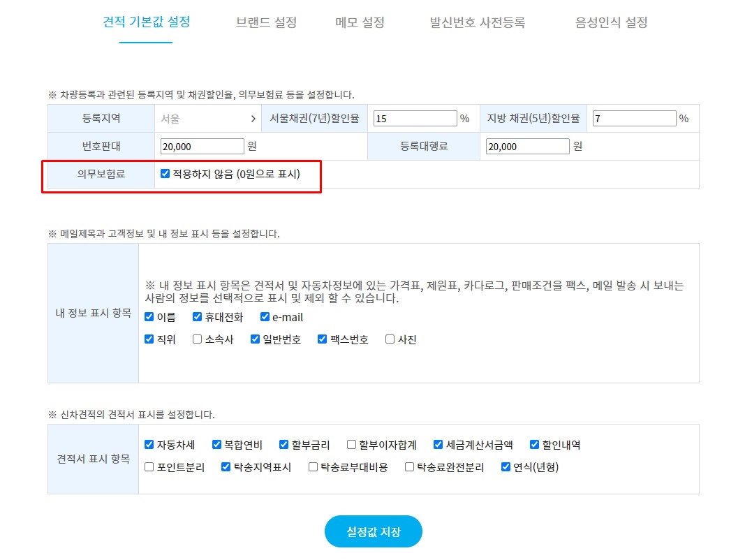Viewport: 752px width, 560px height.
Task: Open the 등록지역 dropdown showing 서울
Action: (x=207, y=119)
